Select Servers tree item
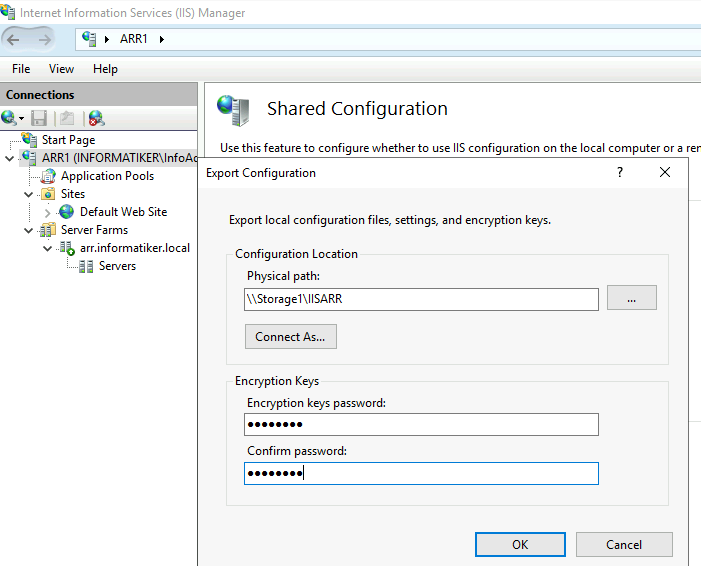Screen dimensions: 701x566 [x=117, y=266]
